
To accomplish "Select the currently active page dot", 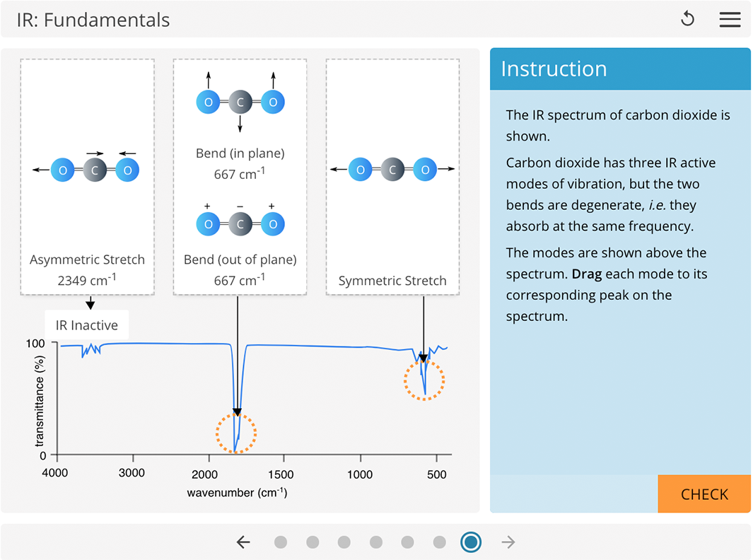I will pyautogui.click(x=471, y=542).
